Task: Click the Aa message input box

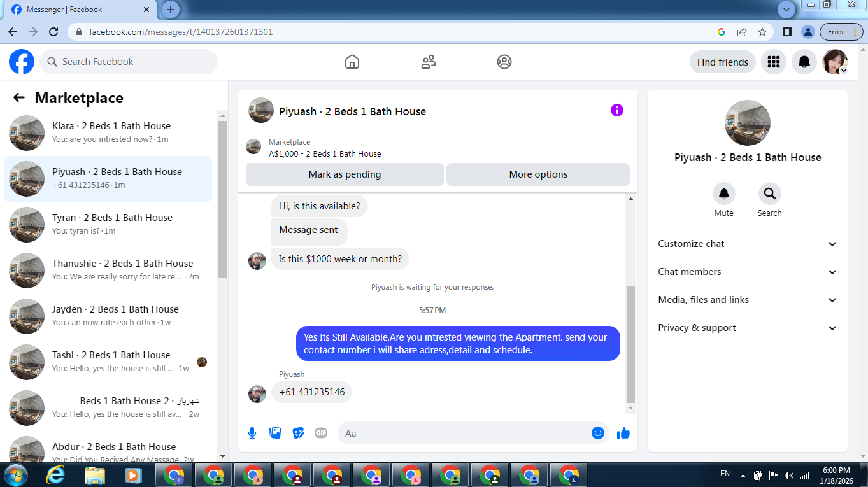Action: click(472, 433)
